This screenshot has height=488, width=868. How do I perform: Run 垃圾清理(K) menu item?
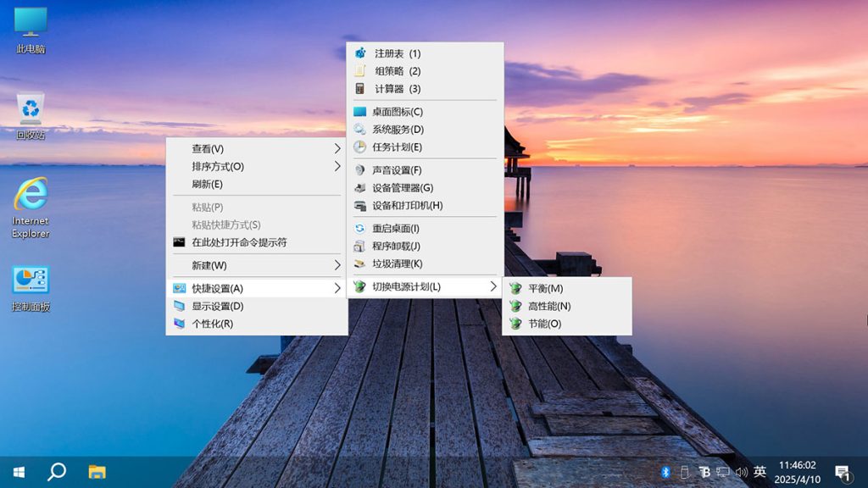point(426,263)
